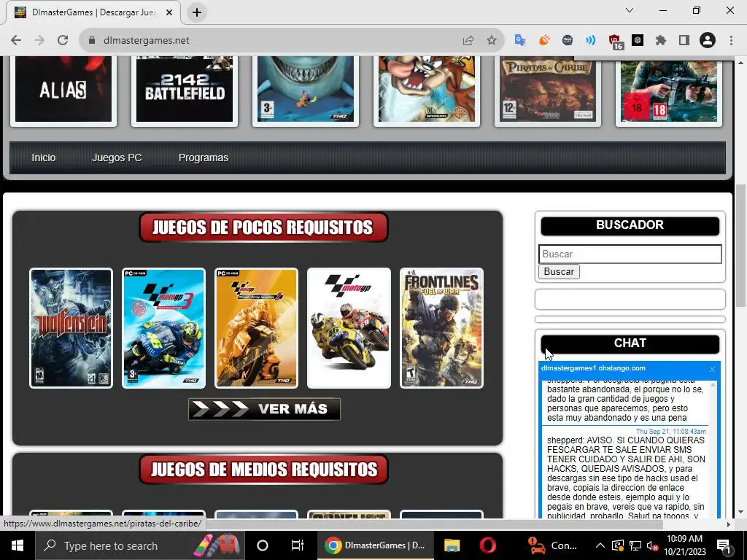Image resolution: width=747 pixels, height=560 pixels.
Task: Open Battlefield 2142 game cover
Action: [x=185, y=90]
